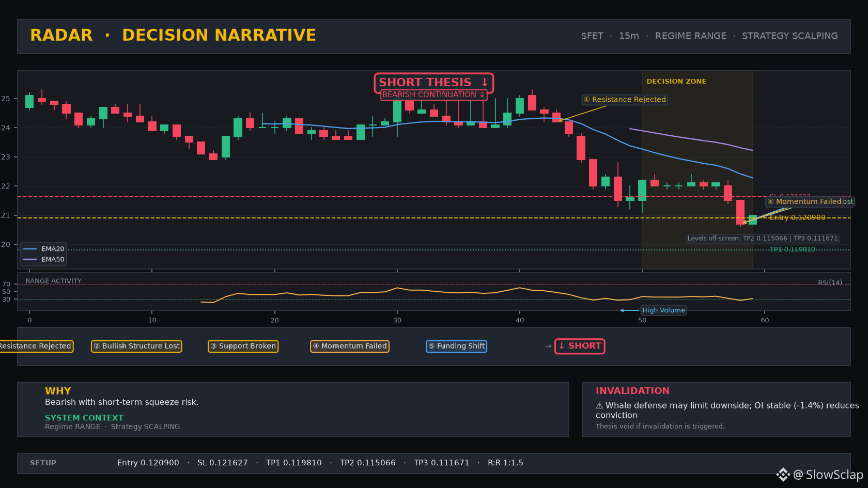Click the STRATEGY SCALPING header text

coord(790,36)
